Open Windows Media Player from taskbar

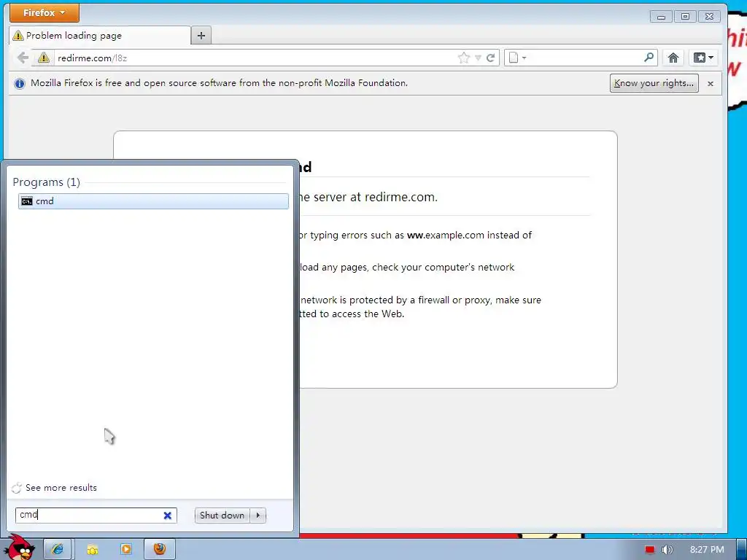click(125, 550)
